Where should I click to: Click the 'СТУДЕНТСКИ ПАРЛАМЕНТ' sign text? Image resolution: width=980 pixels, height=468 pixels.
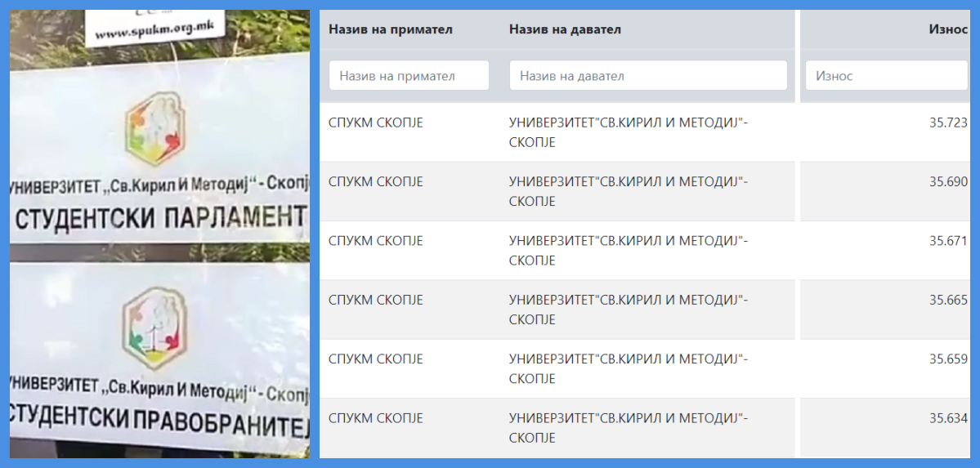pos(160,220)
